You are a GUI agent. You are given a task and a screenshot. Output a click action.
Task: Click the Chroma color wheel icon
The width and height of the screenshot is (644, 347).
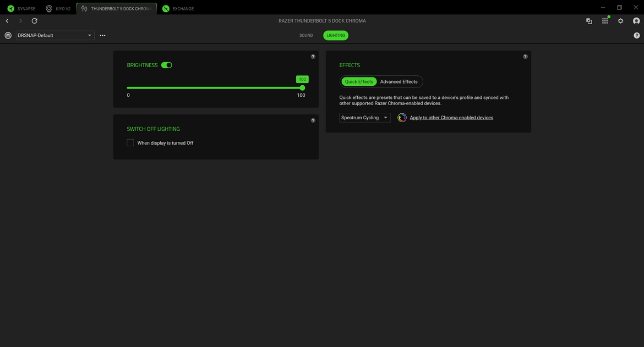[402, 118]
